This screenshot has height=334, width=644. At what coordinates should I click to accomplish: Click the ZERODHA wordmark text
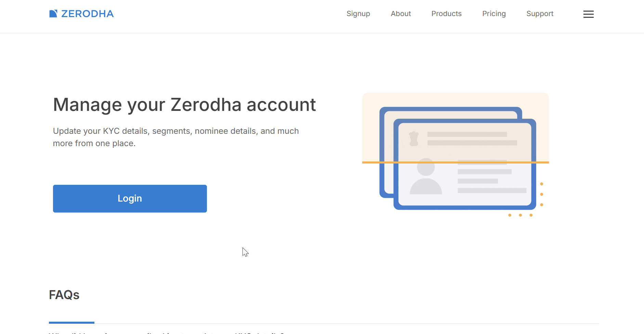88,14
